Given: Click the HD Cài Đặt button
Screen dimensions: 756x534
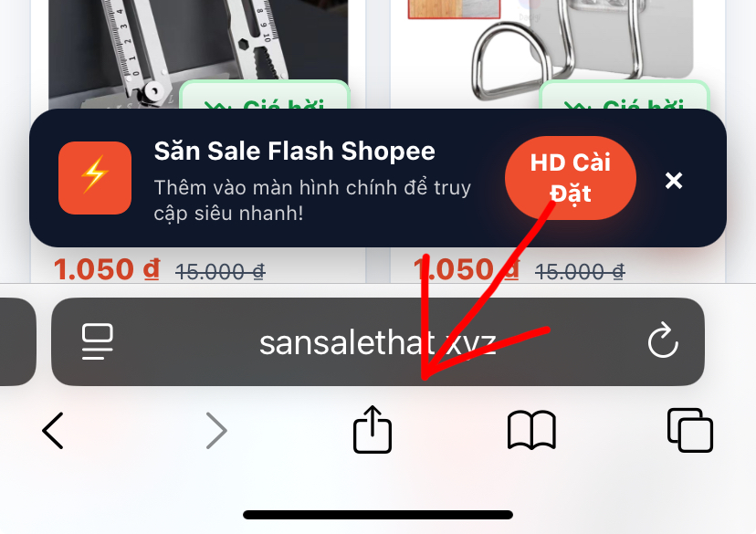Looking at the screenshot, I should pyautogui.click(x=571, y=178).
